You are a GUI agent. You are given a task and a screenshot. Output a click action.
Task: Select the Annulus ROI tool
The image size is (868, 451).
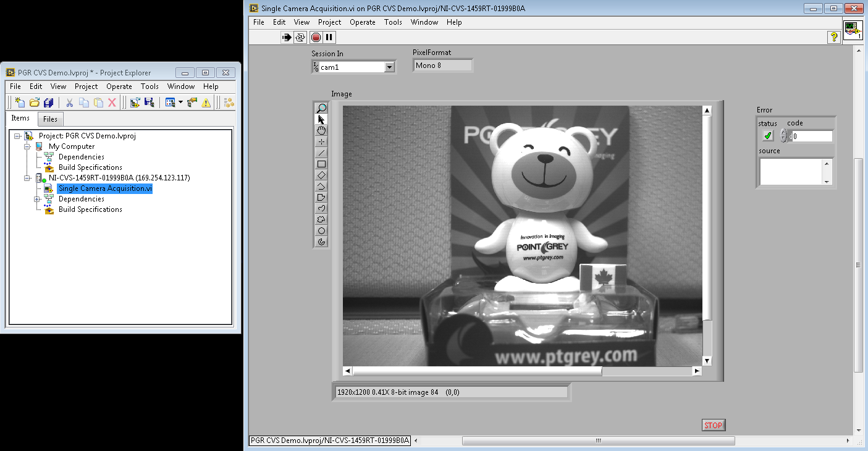(x=321, y=242)
